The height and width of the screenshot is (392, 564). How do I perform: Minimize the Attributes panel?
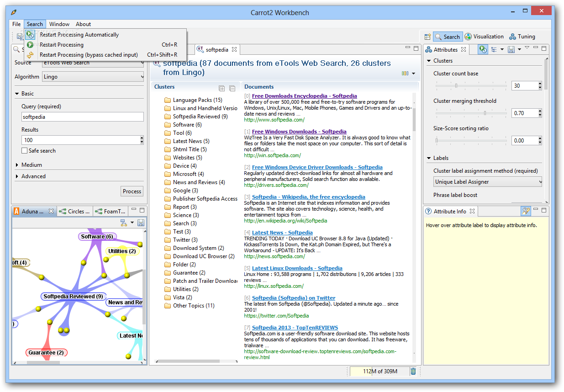click(x=535, y=48)
